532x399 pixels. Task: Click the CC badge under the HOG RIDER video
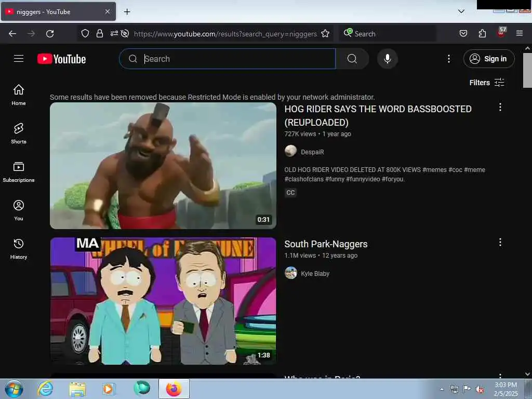(x=290, y=192)
